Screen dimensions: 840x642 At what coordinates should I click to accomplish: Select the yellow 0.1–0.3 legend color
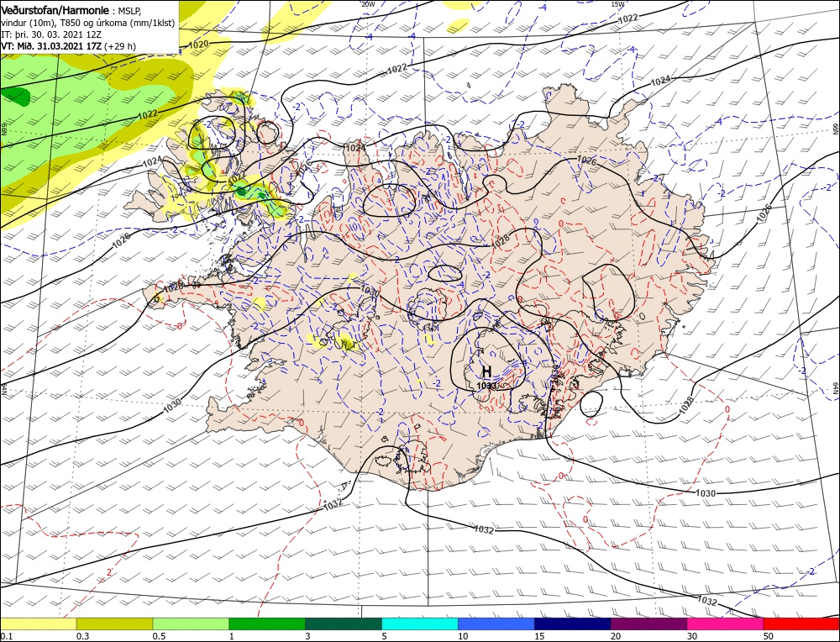[38, 624]
